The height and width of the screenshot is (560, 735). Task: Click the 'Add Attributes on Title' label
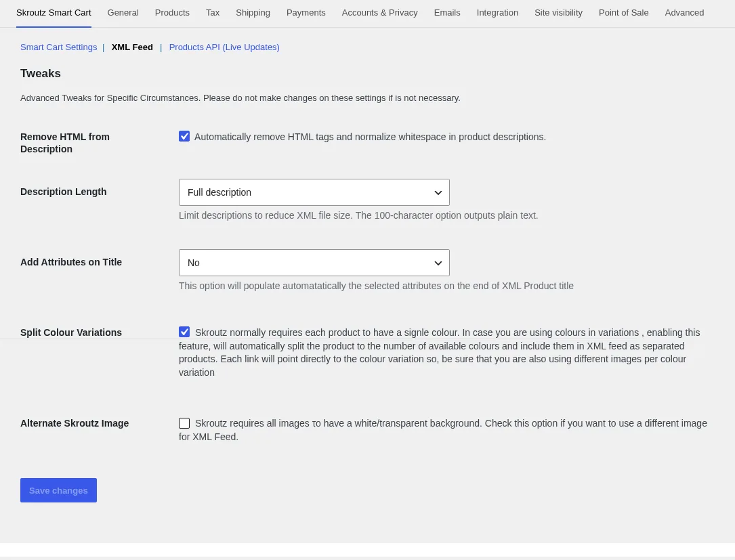pos(70,262)
